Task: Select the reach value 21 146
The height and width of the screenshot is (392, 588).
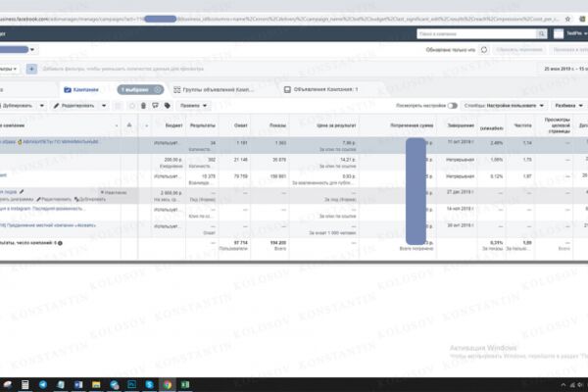Action: click(x=240, y=160)
